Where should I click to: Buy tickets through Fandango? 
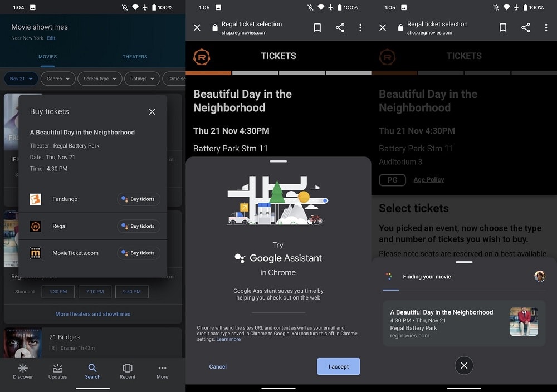139,199
